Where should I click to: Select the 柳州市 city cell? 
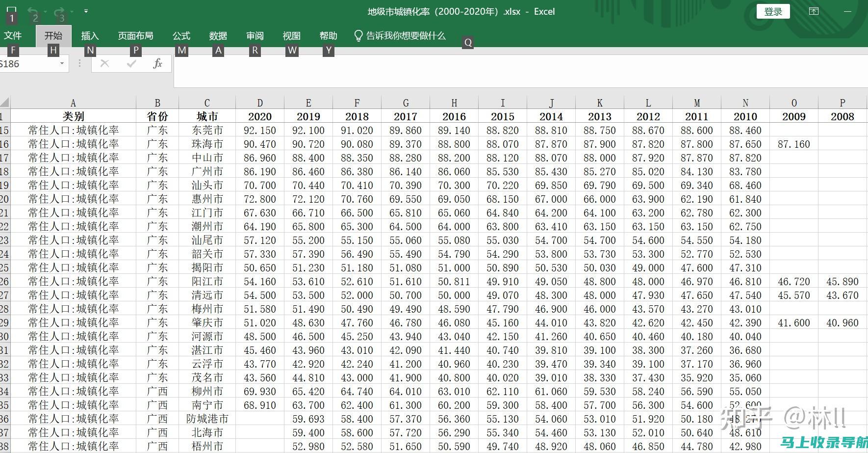pos(207,391)
